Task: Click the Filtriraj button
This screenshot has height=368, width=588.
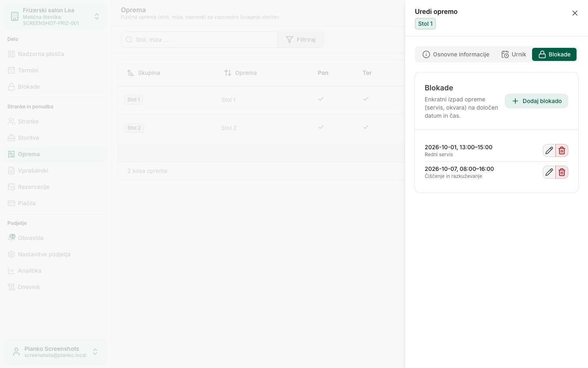Action: (x=301, y=40)
